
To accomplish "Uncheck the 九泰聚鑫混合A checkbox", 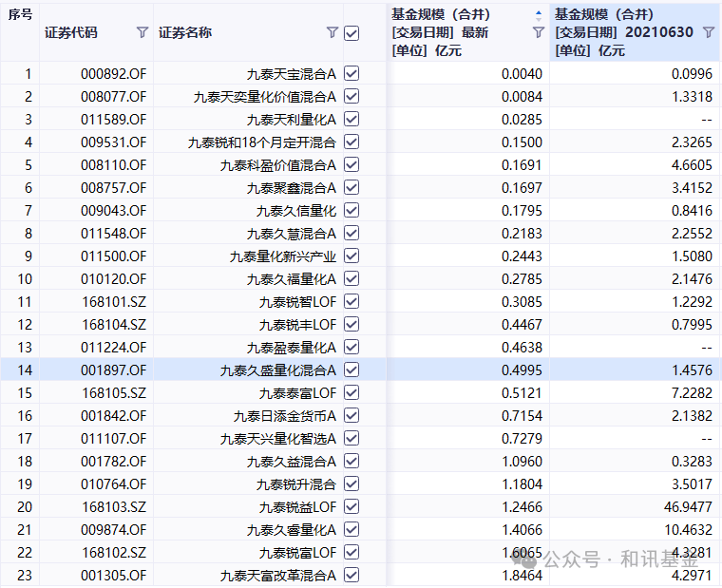I will coord(351,187).
